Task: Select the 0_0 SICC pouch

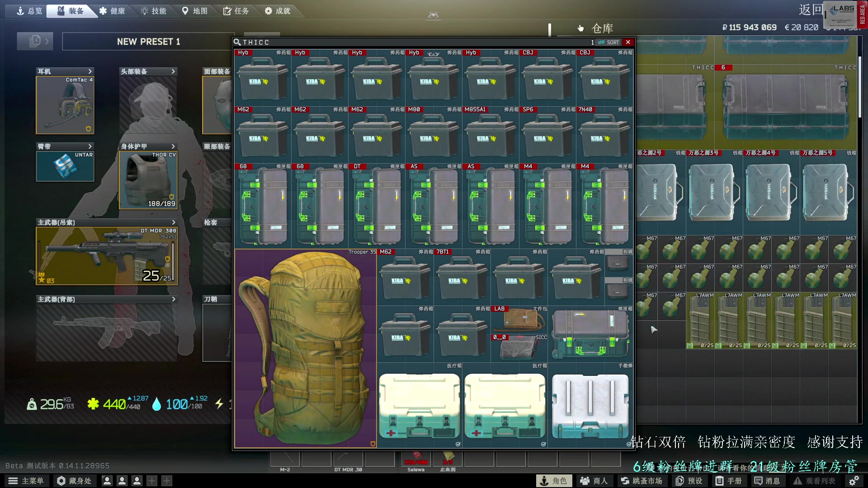Action: [x=519, y=348]
